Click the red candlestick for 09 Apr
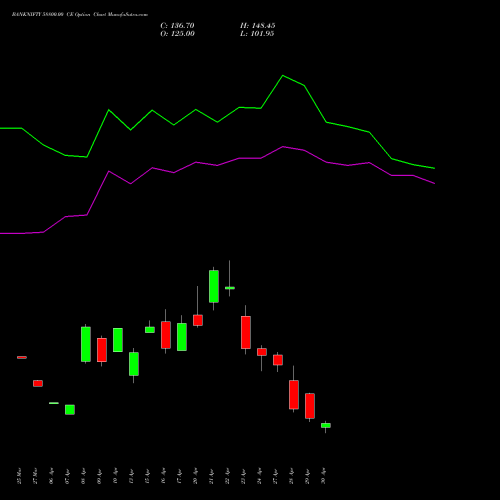 (102, 350)
